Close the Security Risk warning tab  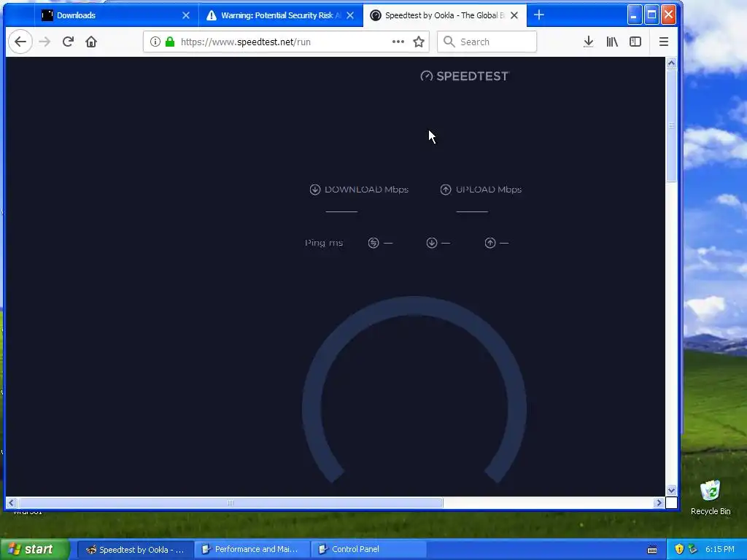(x=350, y=15)
